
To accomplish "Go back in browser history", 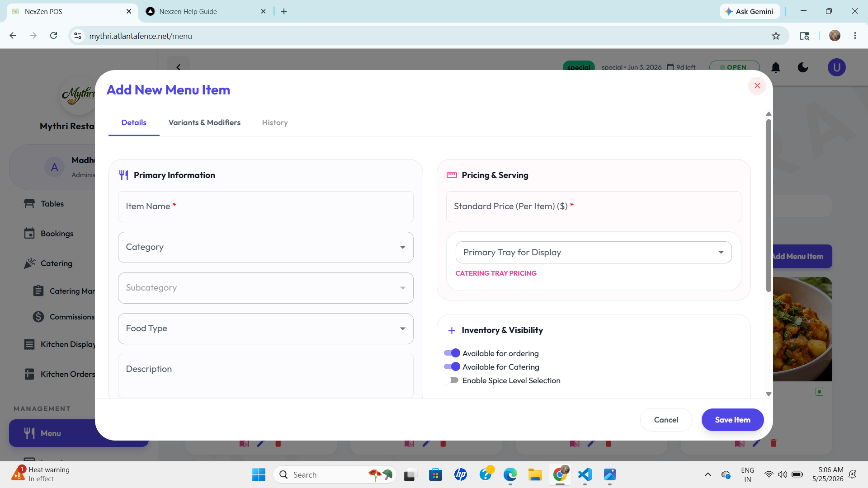I will (x=13, y=36).
